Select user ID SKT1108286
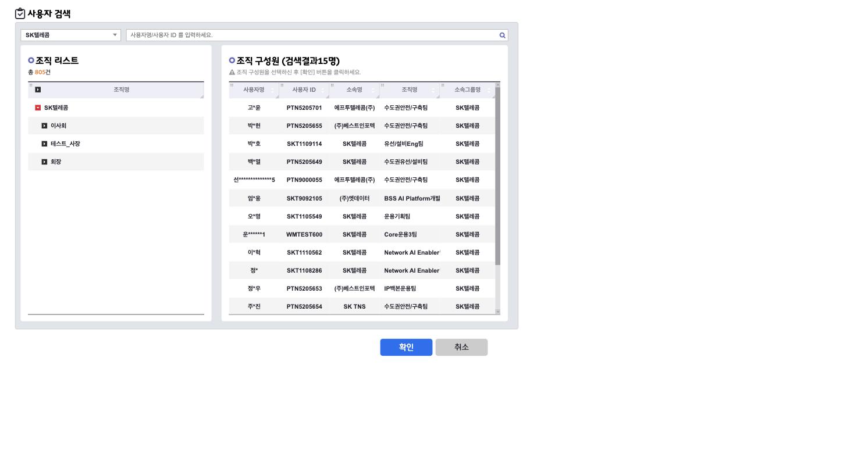 pos(304,270)
